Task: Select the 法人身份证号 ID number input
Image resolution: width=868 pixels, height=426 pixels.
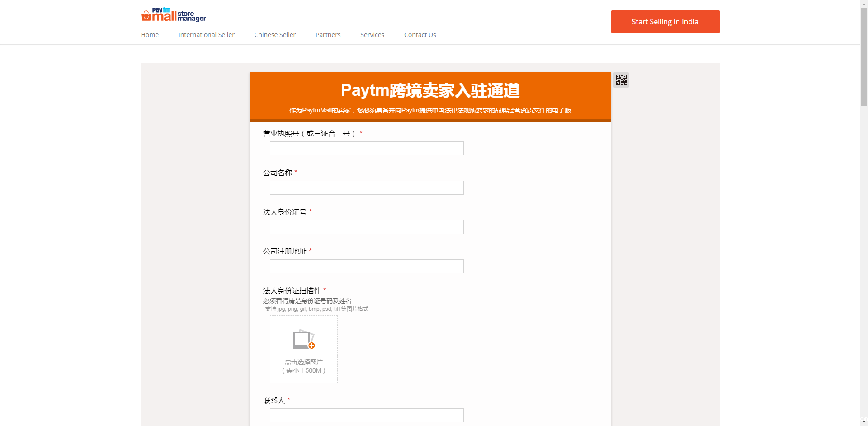Action: (x=367, y=227)
